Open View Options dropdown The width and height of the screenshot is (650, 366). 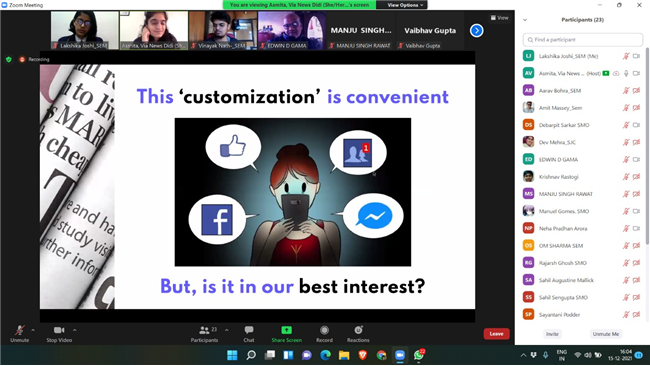[x=405, y=5]
